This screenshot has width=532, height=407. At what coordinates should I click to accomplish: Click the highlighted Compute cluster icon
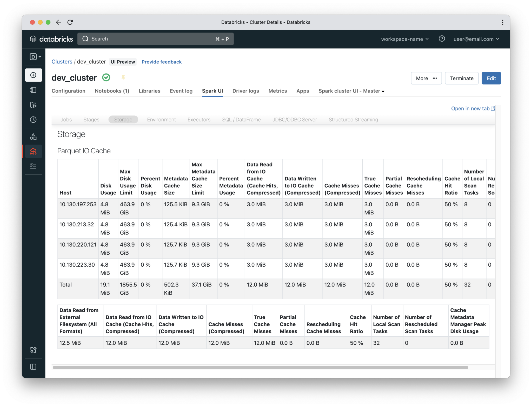click(34, 151)
